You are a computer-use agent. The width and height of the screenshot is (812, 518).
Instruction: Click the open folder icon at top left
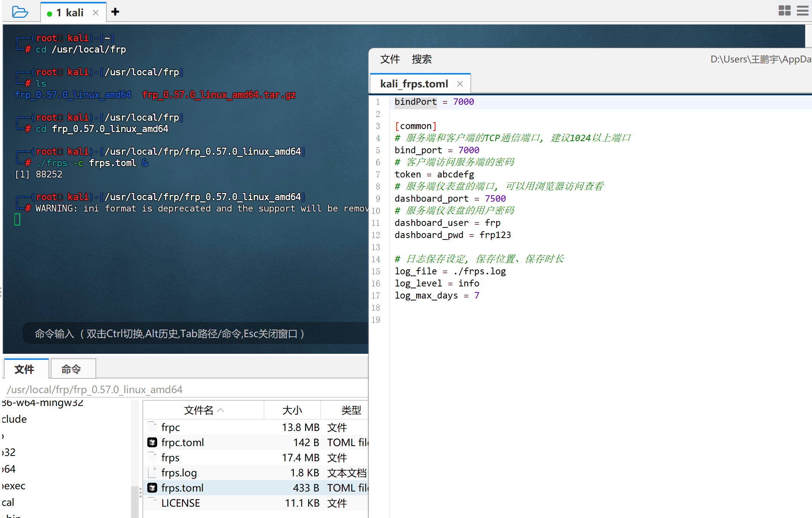tap(20, 12)
